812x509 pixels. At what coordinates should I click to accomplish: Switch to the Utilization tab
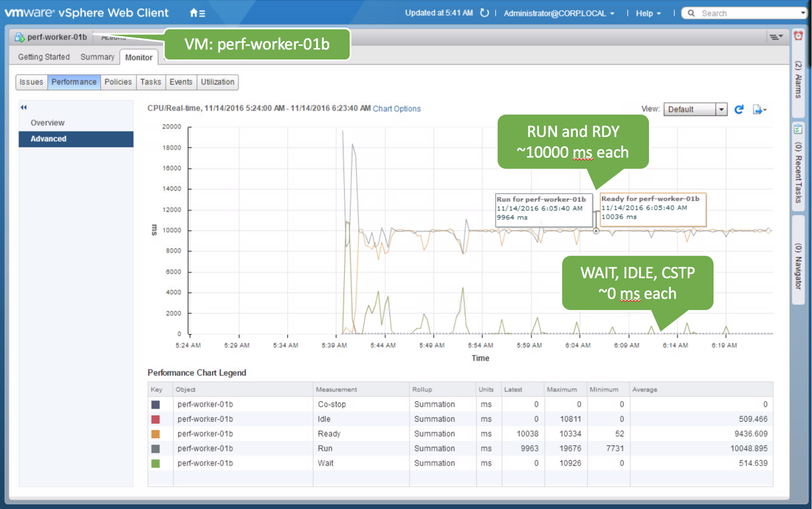(217, 82)
